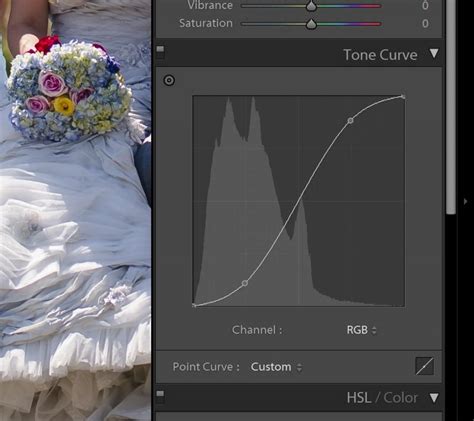Toggle the Tone Curve panel on/off switch
474x421 pixels.
click(x=160, y=52)
